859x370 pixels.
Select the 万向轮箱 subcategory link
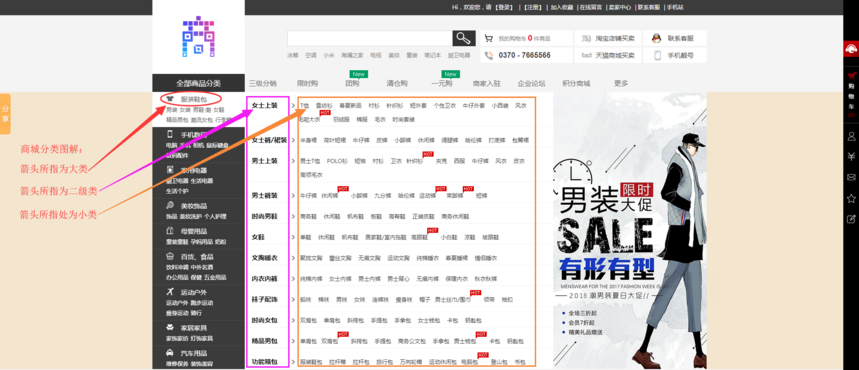pyautogui.click(x=410, y=362)
